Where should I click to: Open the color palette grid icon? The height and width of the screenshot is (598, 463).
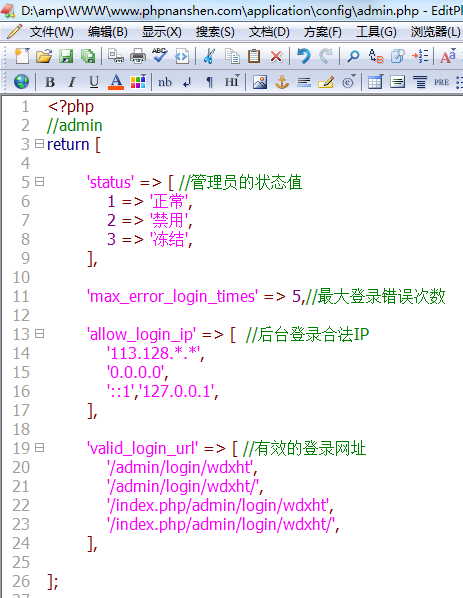click(138, 82)
